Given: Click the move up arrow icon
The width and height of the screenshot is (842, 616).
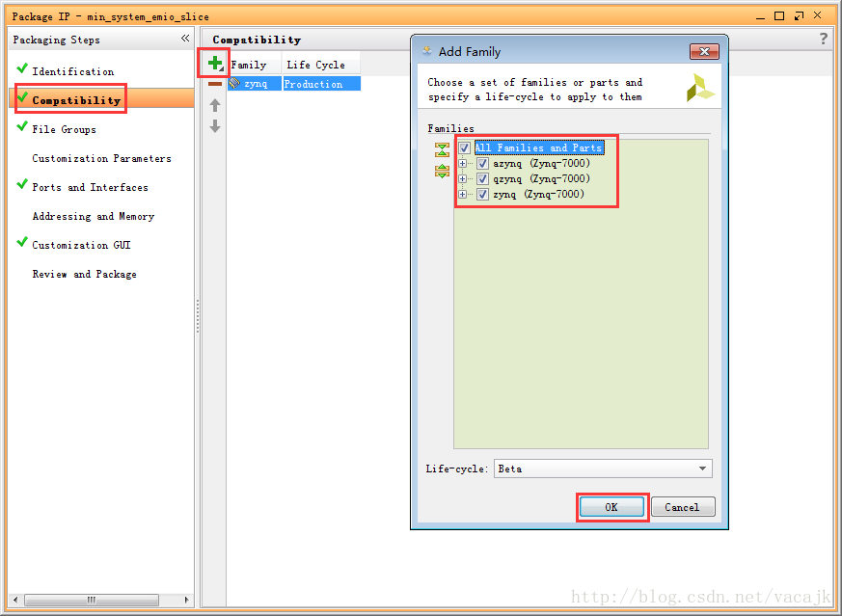Looking at the screenshot, I should tap(215, 105).
